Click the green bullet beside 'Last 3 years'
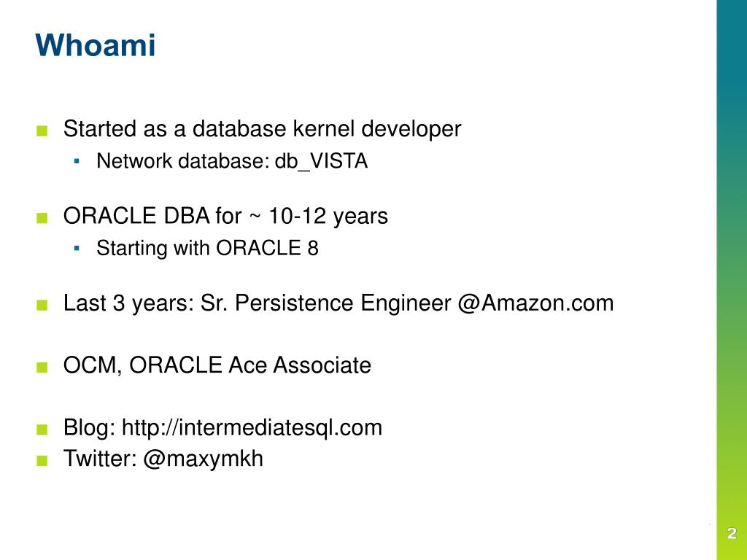The height and width of the screenshot is (560, 747). pyautogui.click(x=42, y=305)
